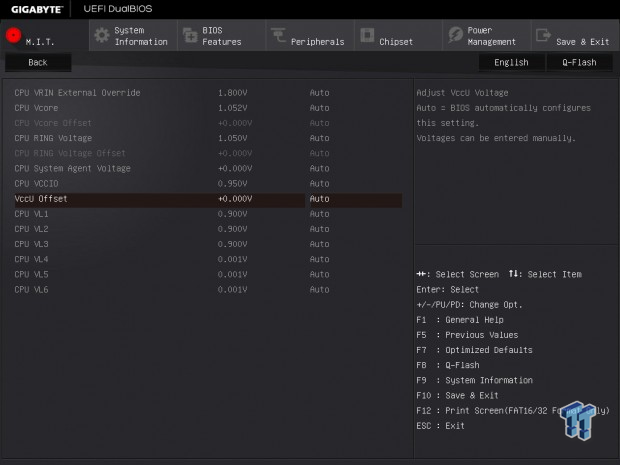Open the Save & Exit tab
620x465 pixels.
tap(575, 36)
